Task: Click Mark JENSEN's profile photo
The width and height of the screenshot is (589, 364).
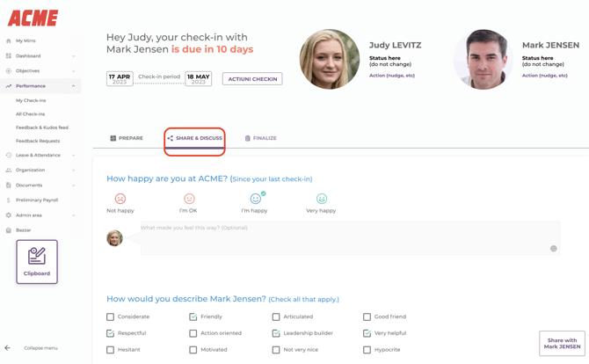Action: click(484, 59)
